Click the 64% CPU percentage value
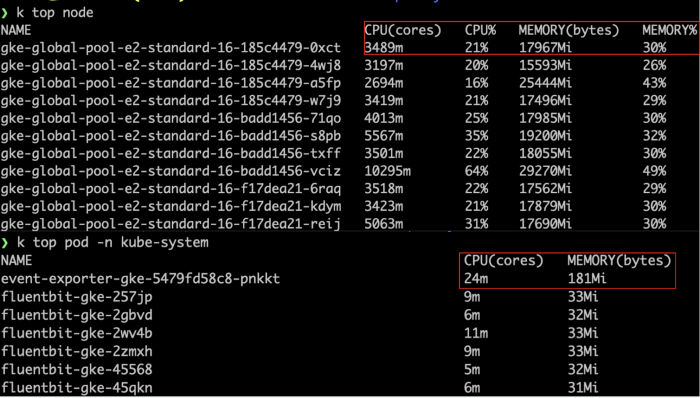The width and height of the screenshot is (700, 398). (x=476, y=171)
